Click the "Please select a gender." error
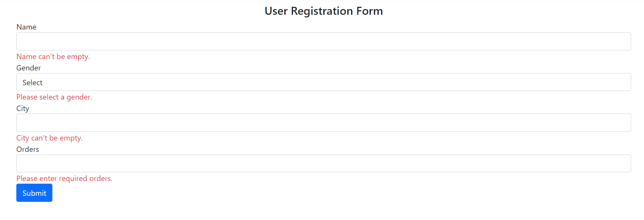This screenshot has width=644, height=220. 54,97
